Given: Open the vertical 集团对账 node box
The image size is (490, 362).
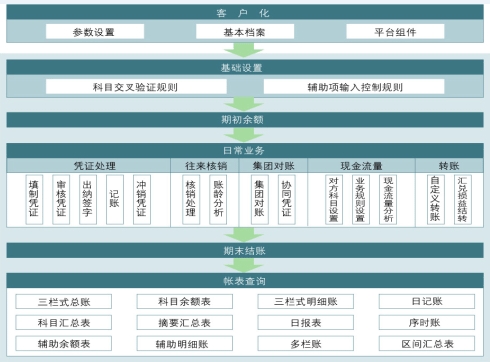Looking at the screenshot, I should coord(260,199).
